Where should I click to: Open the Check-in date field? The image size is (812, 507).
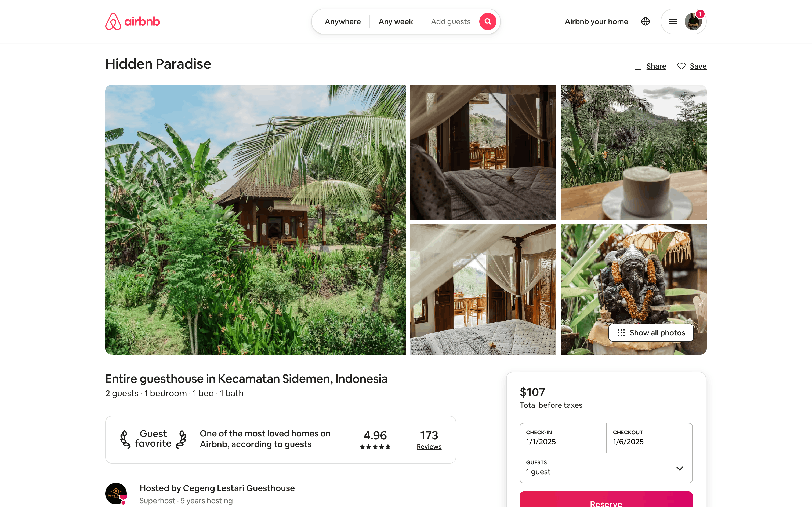point(563,438)
